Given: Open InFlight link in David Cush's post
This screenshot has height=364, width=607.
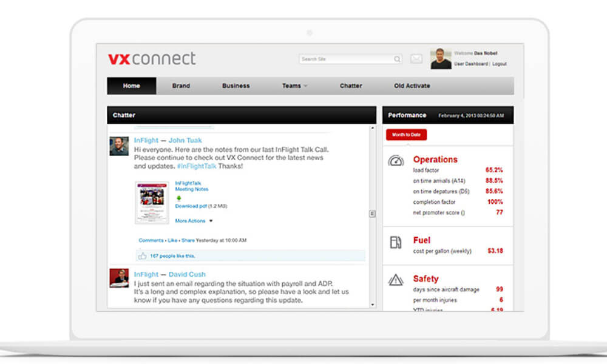Looking at the screenshot, I should 146,274.
